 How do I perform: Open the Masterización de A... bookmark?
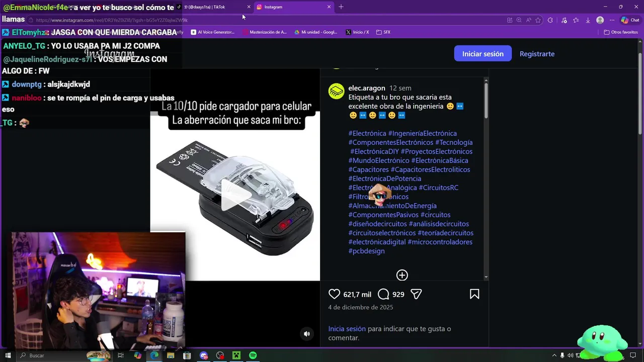click(265, 32)
